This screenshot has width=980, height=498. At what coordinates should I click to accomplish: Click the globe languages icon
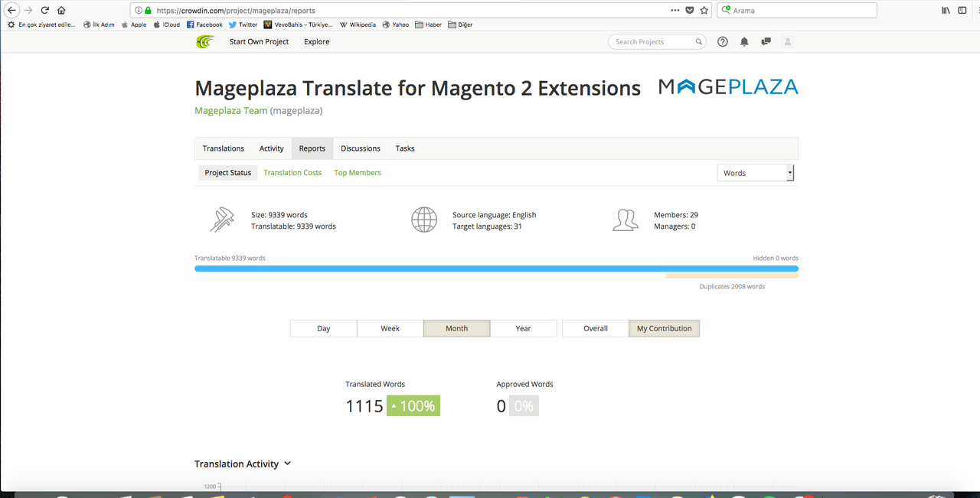[x=424, y=220]
